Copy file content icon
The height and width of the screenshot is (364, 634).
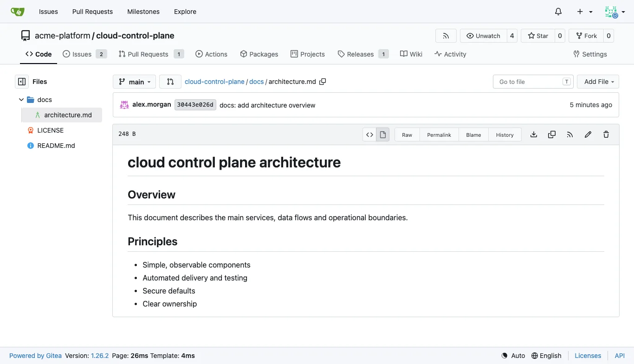coord(552,134)
